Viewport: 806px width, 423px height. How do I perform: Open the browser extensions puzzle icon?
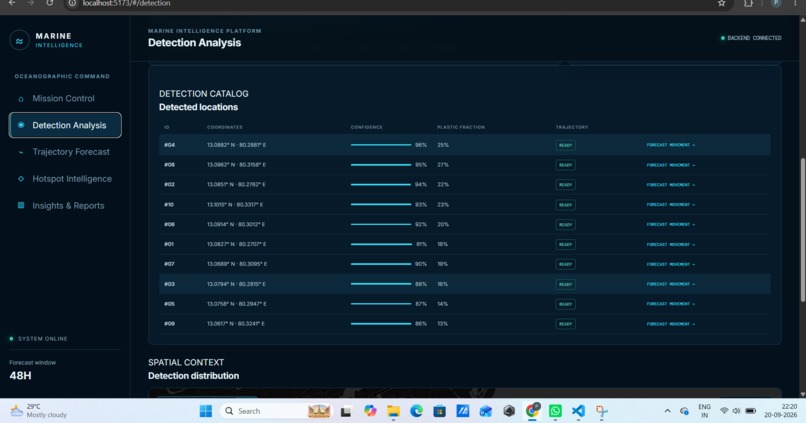pos(748,3)
